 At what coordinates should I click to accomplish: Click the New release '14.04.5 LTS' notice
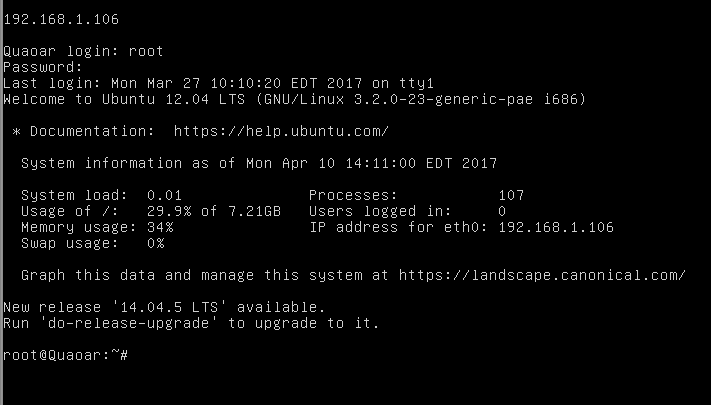point(164,307)
